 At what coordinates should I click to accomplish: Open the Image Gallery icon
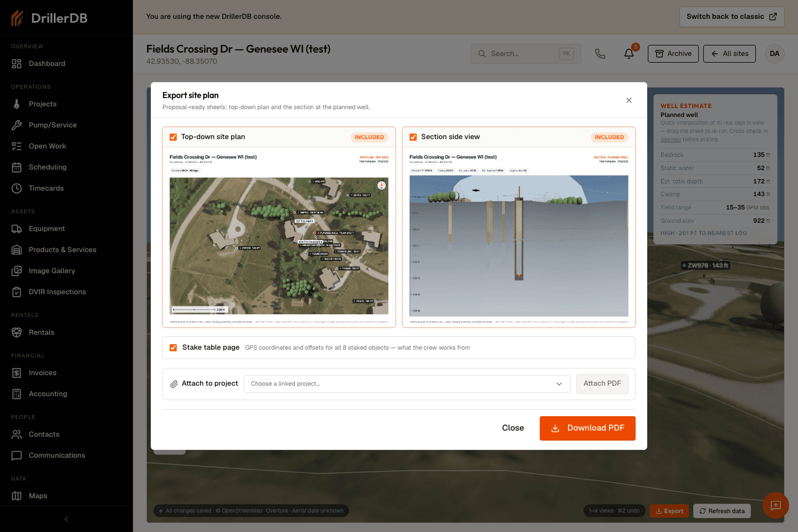(17, 271)
